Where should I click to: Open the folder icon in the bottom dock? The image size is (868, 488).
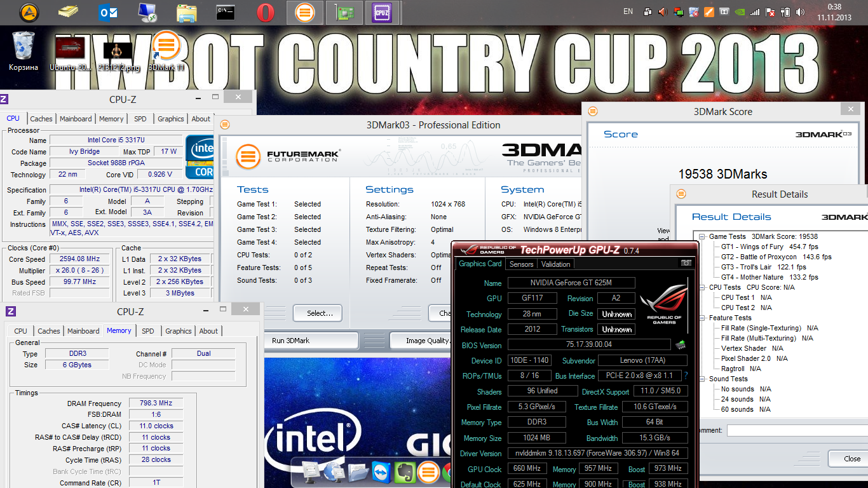coord(358,471)
